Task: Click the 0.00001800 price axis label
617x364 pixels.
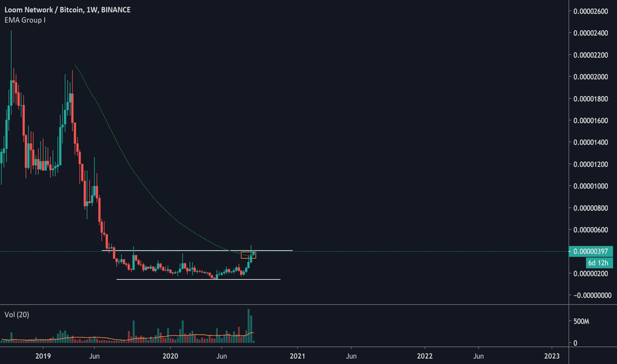Action: click(x=591, y=99)
